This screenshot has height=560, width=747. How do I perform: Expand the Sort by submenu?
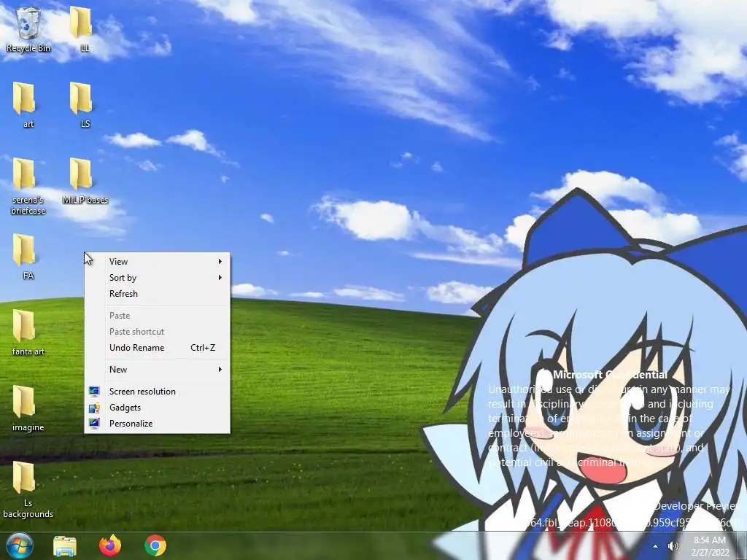(x=158, y=278)
